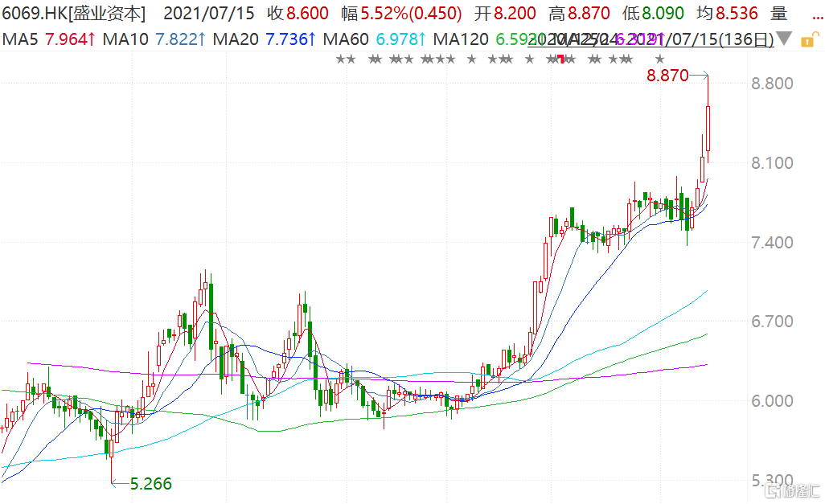Click the red flag marker among the stars
825x504 pixels.
click(x=560, y=60)
